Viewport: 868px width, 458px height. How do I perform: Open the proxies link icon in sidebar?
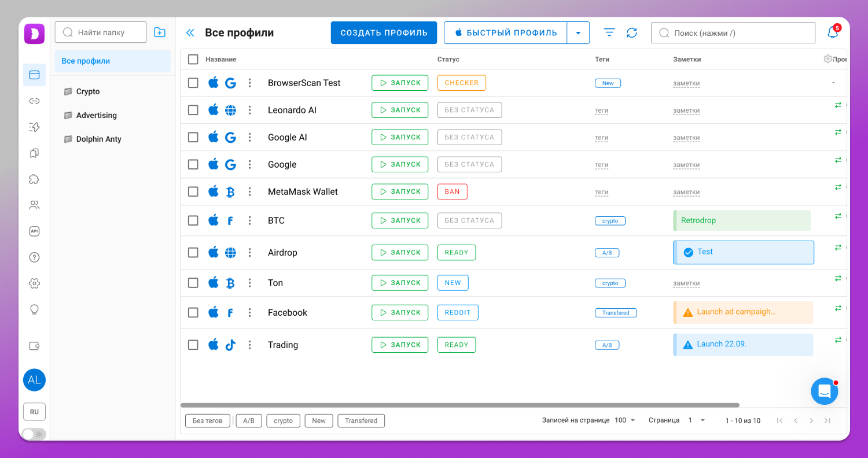pos(34,101)
